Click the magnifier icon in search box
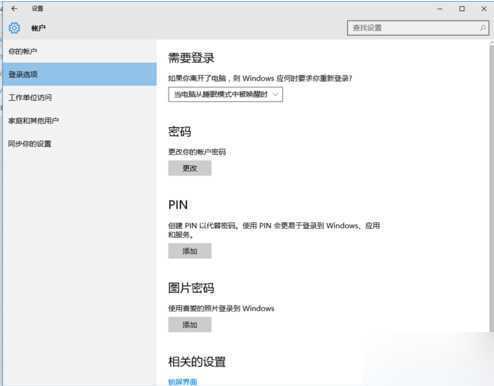Viewport: 494px width, 386px height. click(x=483, y=28)
